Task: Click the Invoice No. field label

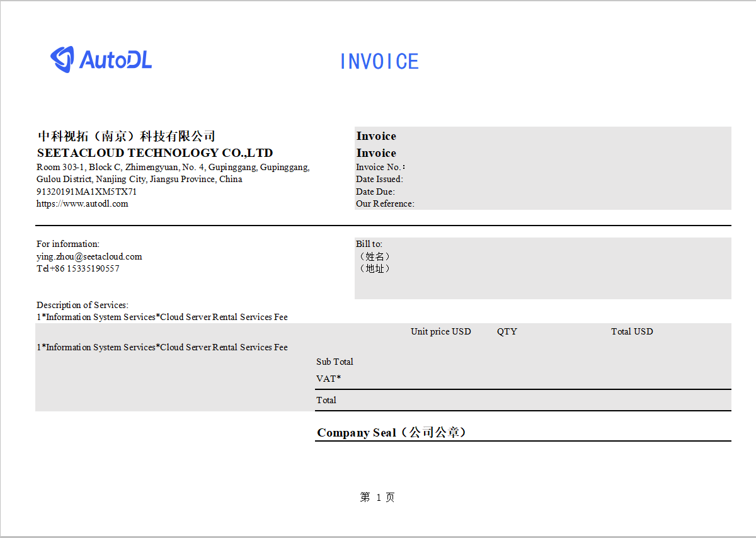Action: pyautogui.click(x=381, y=167)
